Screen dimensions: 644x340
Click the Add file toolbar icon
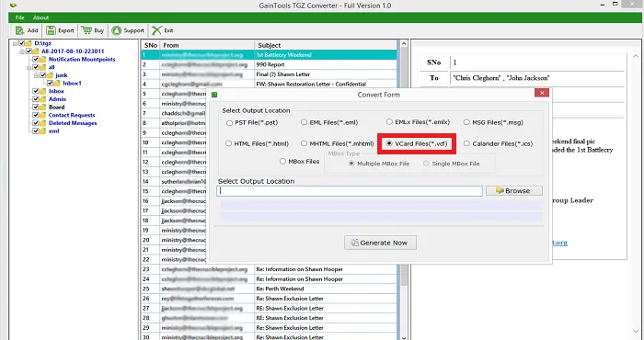[19, 30]
